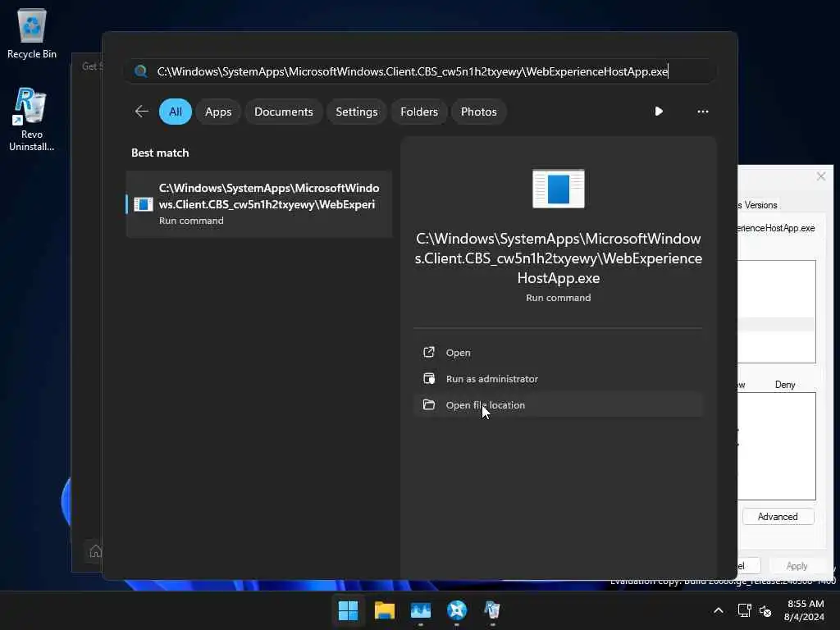This screenshot has width=840, height=630.
Task: Open the Revo Uninstaller taskbar icon
Action: pyautogui.click(x=492, y=609)
